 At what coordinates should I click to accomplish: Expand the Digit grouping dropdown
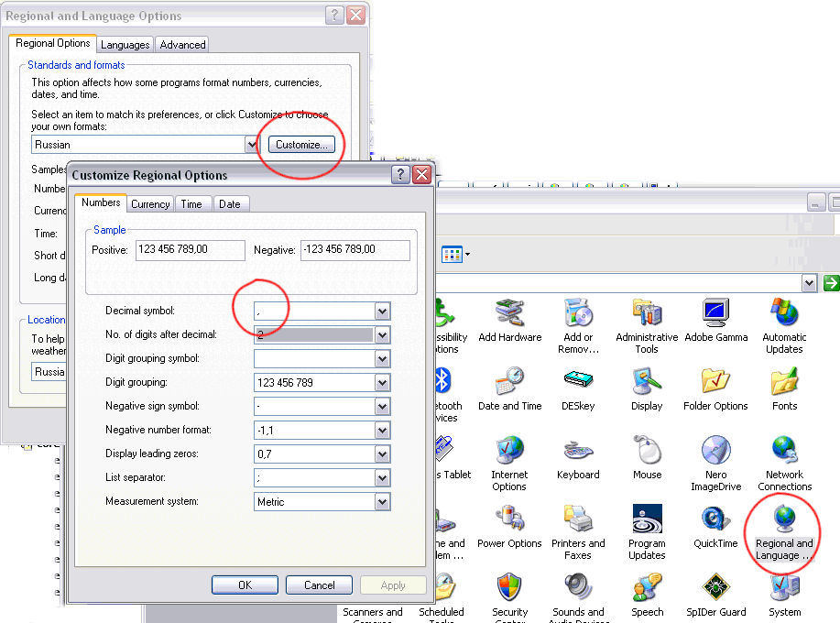coord(382,383)
